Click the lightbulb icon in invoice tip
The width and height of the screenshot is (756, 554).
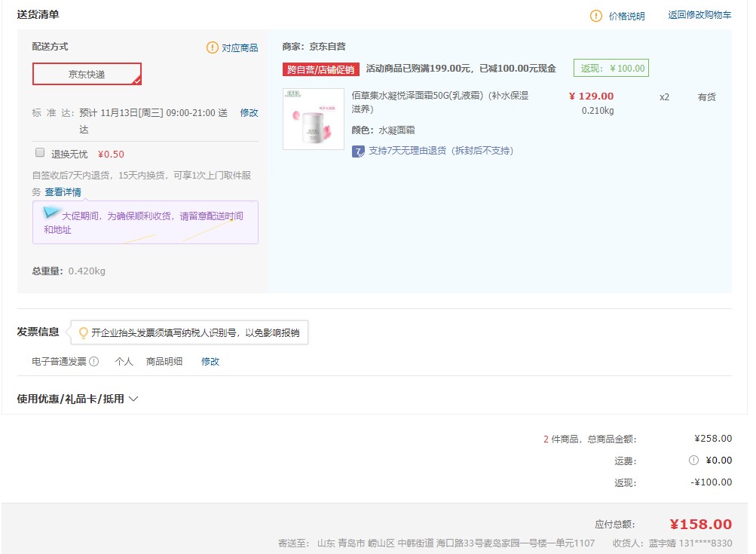pos(84,332)
